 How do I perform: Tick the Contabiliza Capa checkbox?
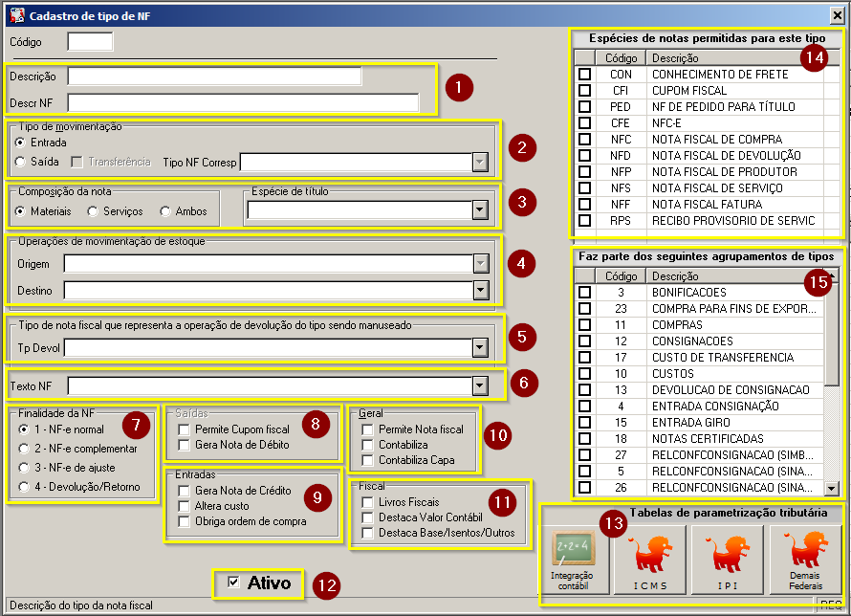(367, 460)
